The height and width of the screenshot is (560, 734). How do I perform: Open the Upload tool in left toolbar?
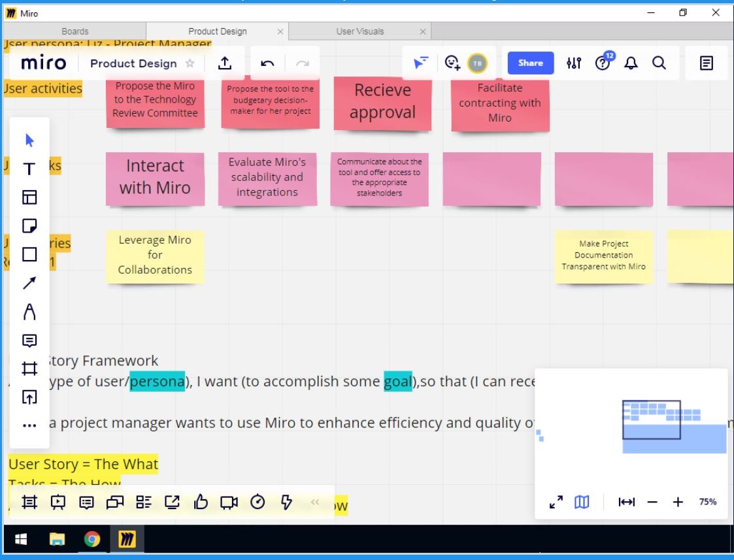29,397
